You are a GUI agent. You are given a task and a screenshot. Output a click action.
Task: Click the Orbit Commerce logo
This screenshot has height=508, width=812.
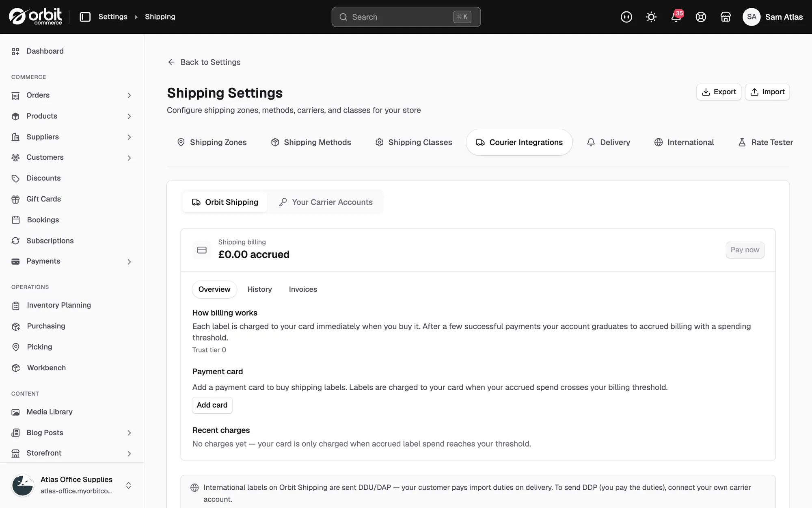36,17
